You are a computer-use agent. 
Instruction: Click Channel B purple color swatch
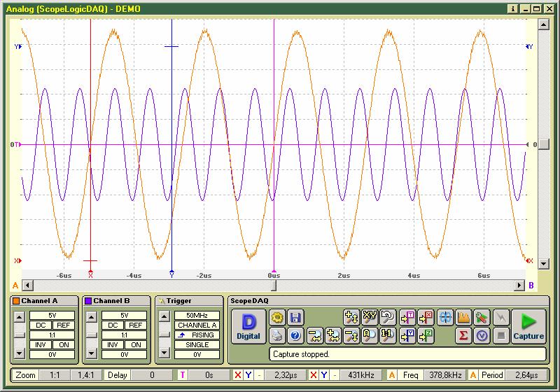[x=88, y=301]
